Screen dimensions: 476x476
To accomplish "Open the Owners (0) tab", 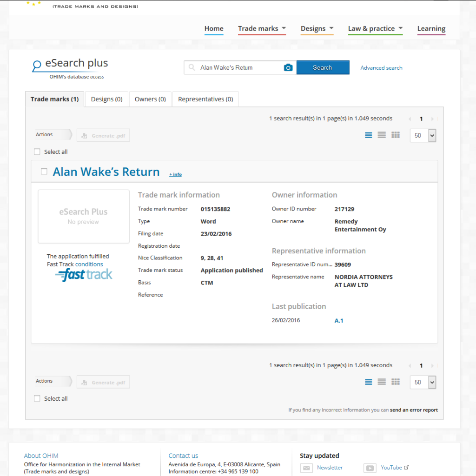I will coord(150,99).
